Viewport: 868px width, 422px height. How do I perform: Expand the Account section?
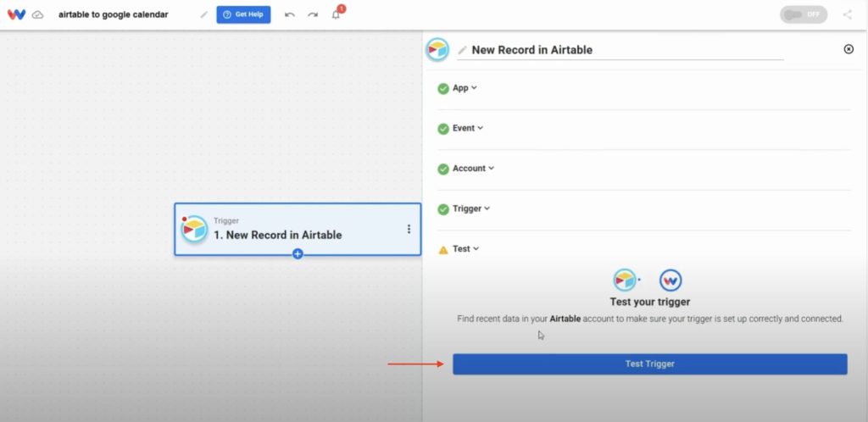tap(473, 168)
